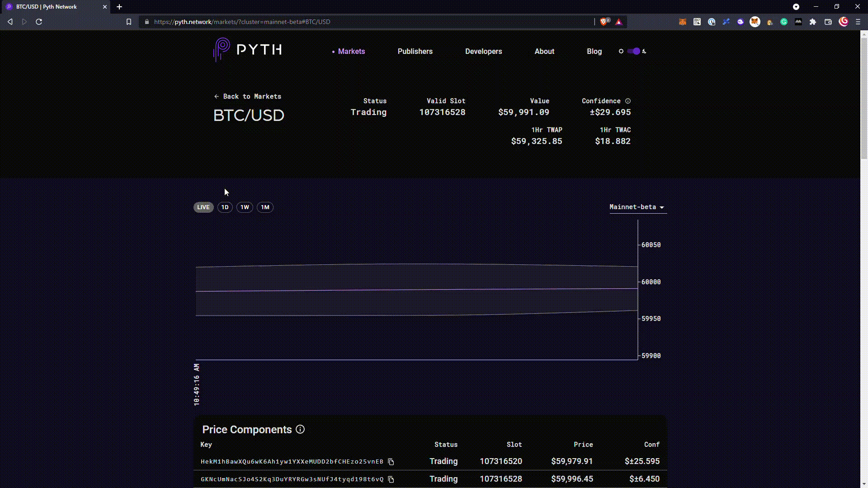Image resolution: width=868 pixels, height=488 pixels.
Task: Click the conf value $±6.450
Action: coord(644,479)
